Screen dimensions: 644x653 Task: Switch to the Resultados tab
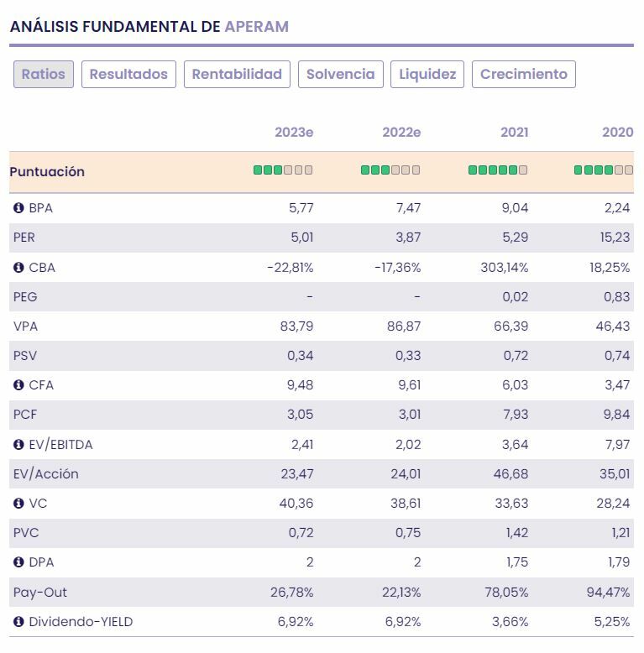click(x=128, y=74)
